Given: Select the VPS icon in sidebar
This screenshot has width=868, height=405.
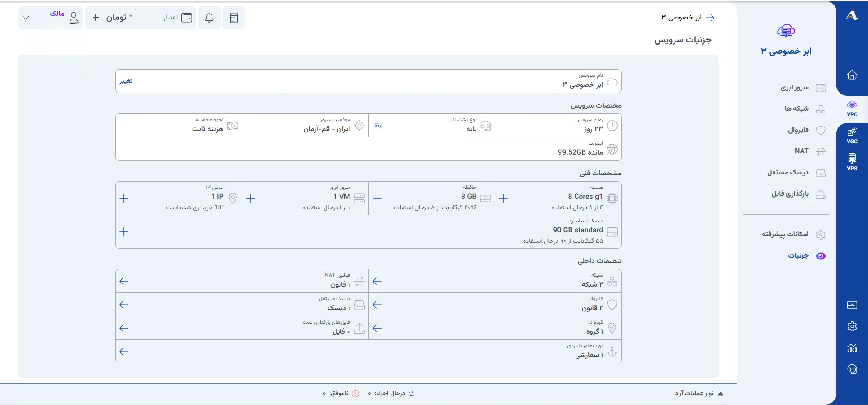Looking at the screenshot, I should [x=852, y=162].
